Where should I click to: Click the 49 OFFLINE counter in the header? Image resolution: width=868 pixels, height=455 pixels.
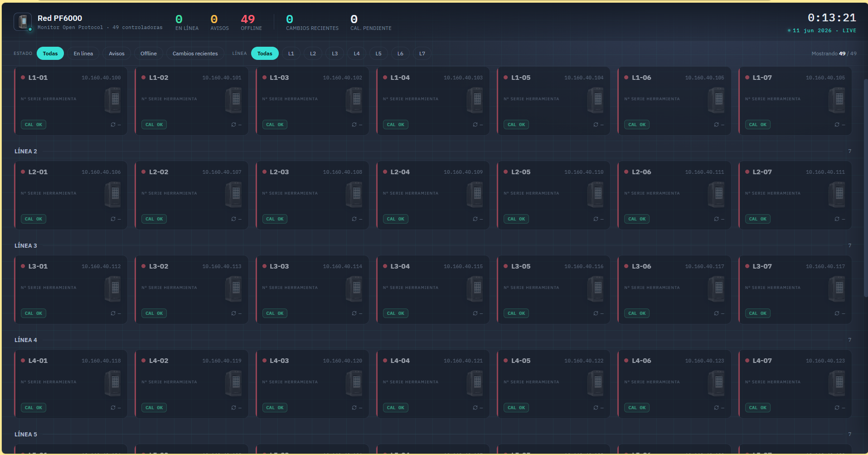point(251,22)
